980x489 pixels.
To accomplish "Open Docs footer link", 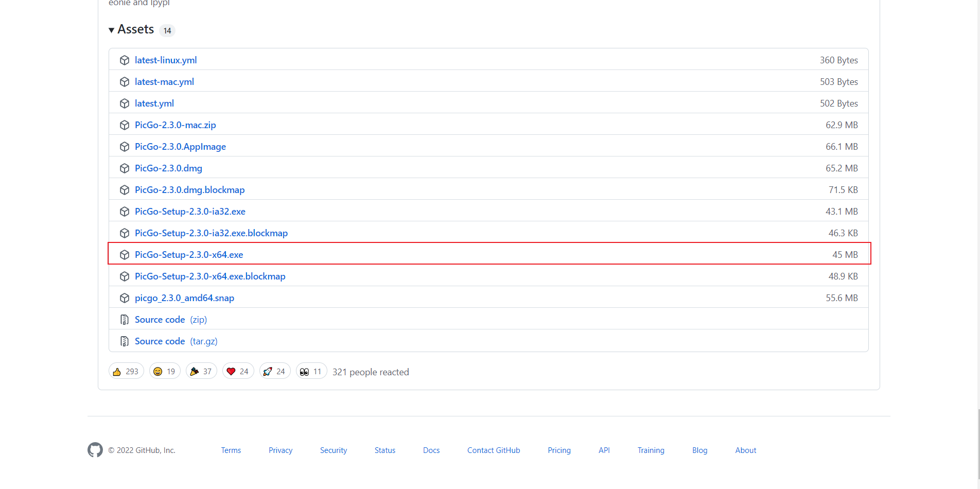I will (x=431, y=450).
